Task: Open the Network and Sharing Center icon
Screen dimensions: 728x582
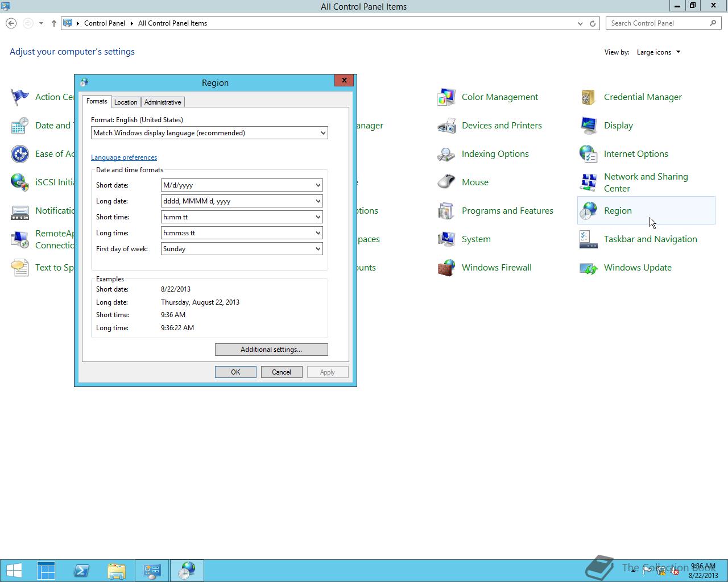Action: (589, 182)
